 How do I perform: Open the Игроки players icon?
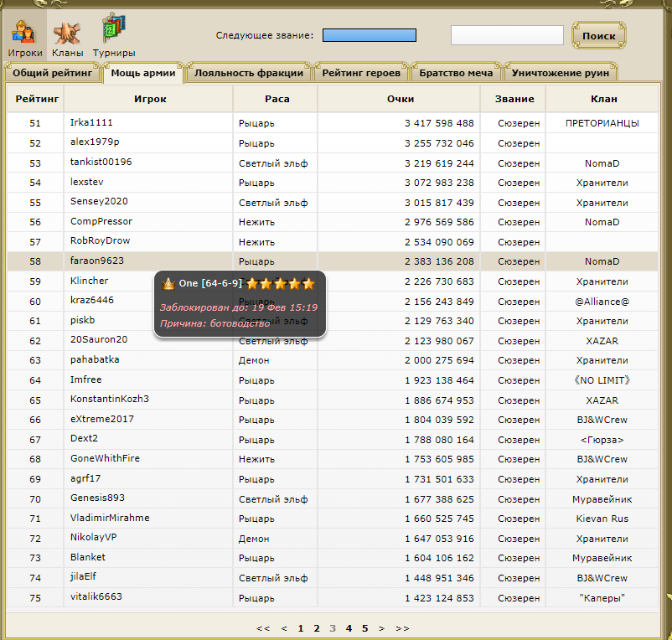pos(24,37)
